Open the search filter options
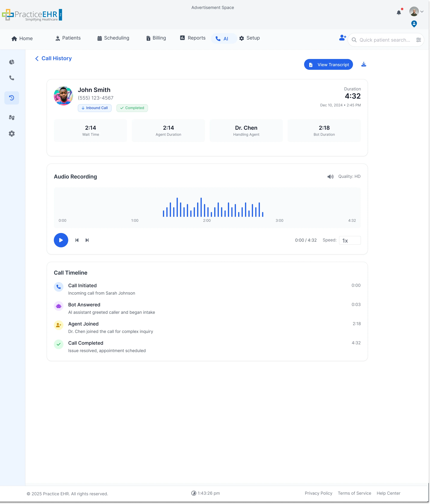Viewport: 430px width, 504px height. [418, 40]
